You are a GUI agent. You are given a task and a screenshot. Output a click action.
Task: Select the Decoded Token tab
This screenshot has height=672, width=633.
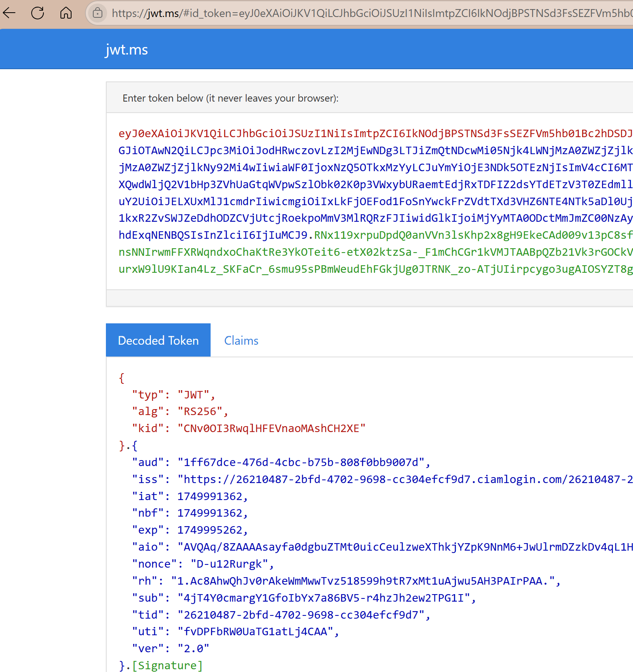tap(158, 340)
